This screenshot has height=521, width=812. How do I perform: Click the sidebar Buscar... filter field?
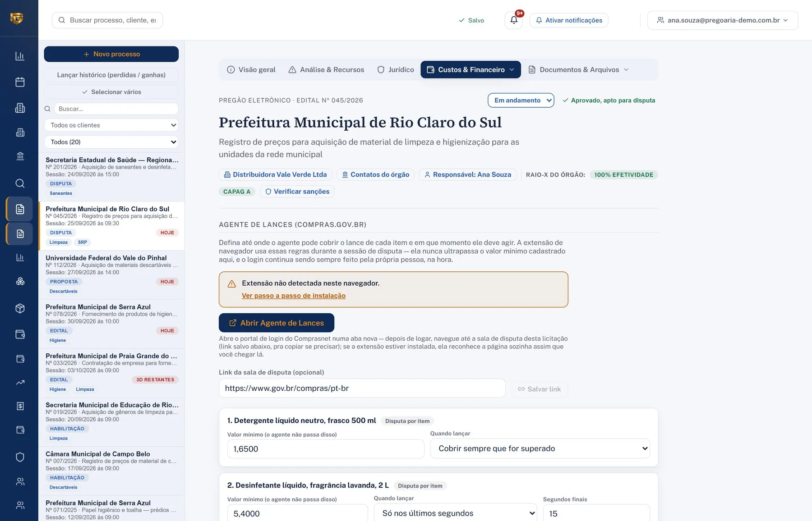click(x=116, y=109)
